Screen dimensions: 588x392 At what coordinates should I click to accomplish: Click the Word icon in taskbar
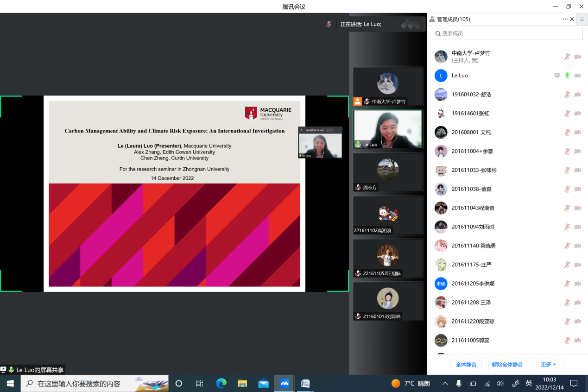(x=305, y=384)
